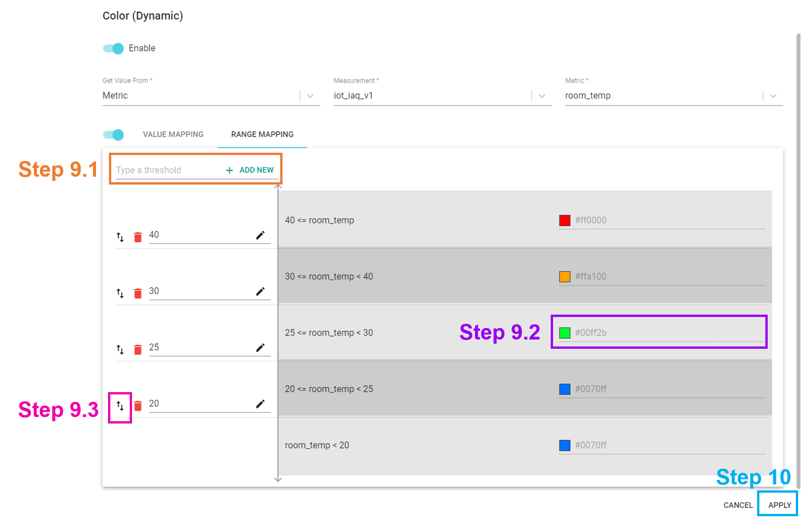Click the CANCEL button
This screenshot has height=519, width=812.
pyautogui.click(x=738, y=505)
